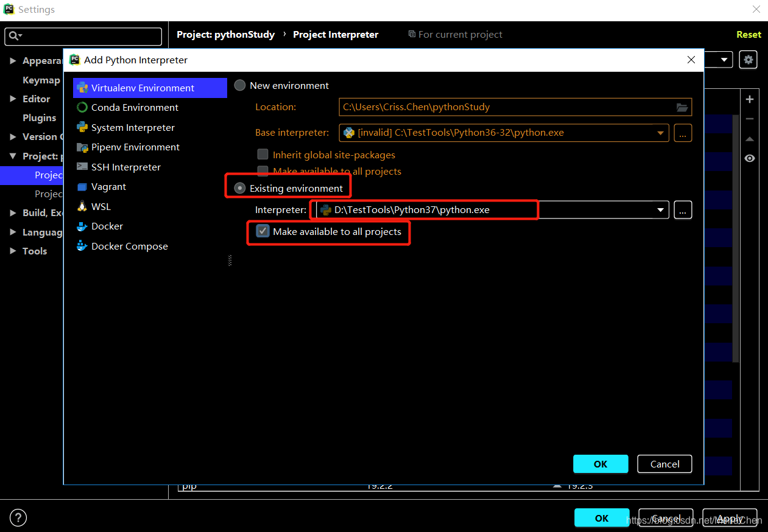Click the plus icon to add a package
This screenshot has height=532, width=768.
[750, 99]
